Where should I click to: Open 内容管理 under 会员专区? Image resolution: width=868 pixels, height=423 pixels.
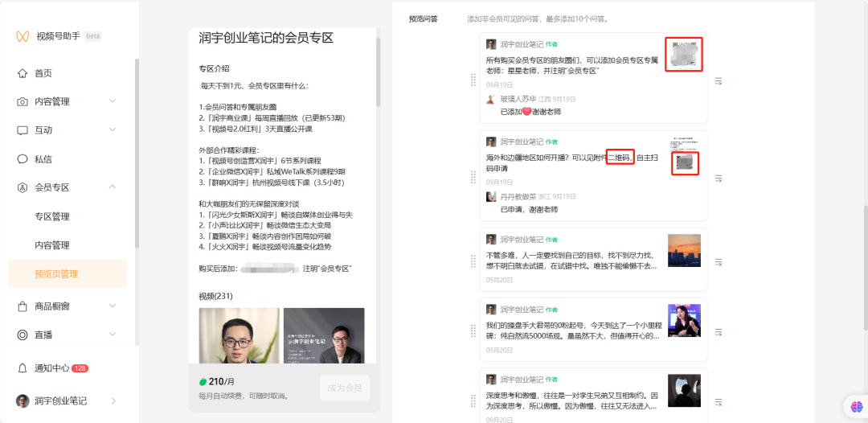(x=52, y=245)
